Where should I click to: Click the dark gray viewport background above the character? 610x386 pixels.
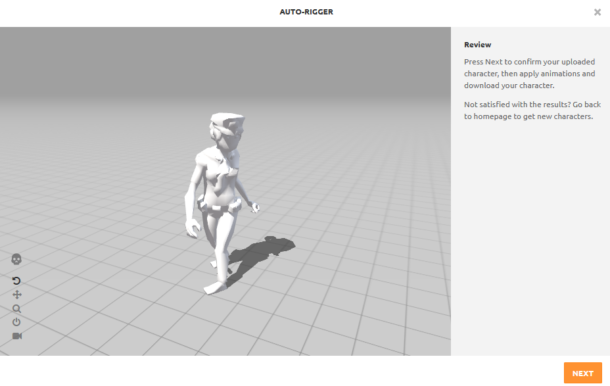(226, 58)
